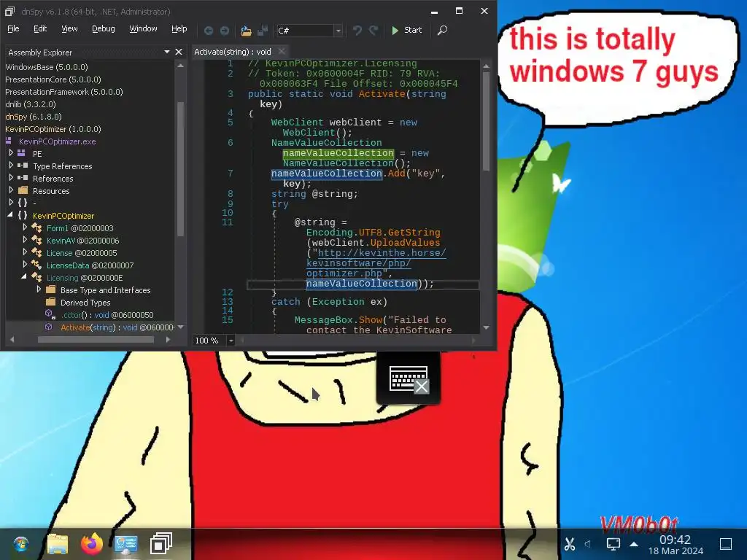Click the Resources folder icon

coord(23,190)
